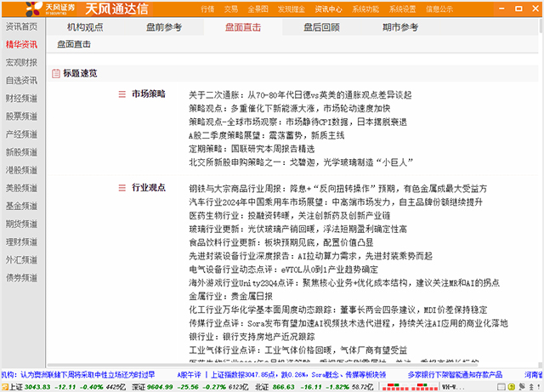Open 医药生物行业 投融资转暖 article
Image resolution: width=544 pixels, height=392 pixels.
(289, 216)
